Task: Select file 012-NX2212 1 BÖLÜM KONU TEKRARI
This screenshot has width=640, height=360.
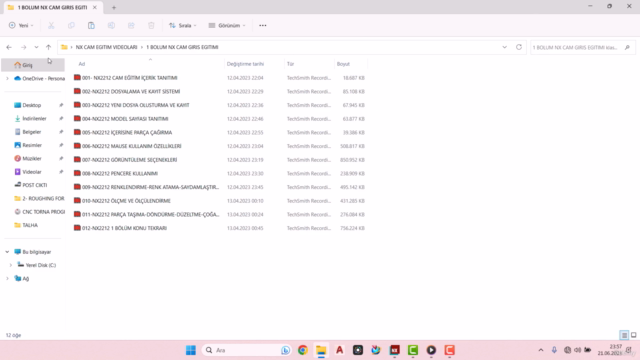Action: coord(124,228)
